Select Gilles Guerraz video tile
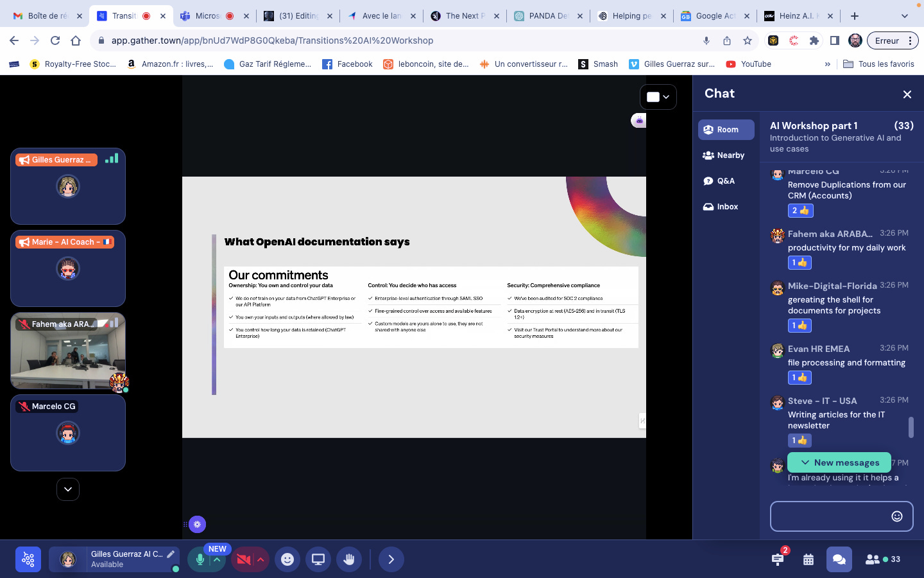This screenshot has width=924, height=578. pos(68,186)
